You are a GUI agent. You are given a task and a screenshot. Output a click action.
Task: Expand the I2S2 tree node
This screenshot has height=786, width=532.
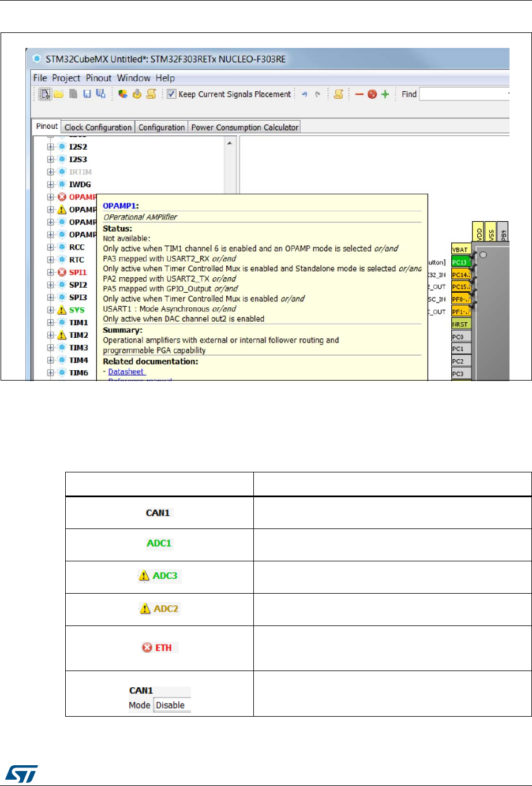(x=51, y=147)
